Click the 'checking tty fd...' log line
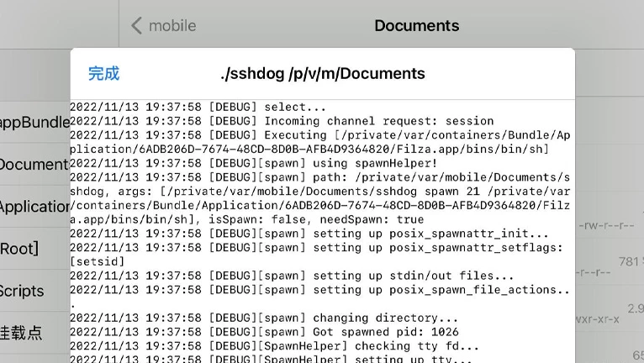Image resolution: width=644 pixels, height=363 pixels. [274, 345]
